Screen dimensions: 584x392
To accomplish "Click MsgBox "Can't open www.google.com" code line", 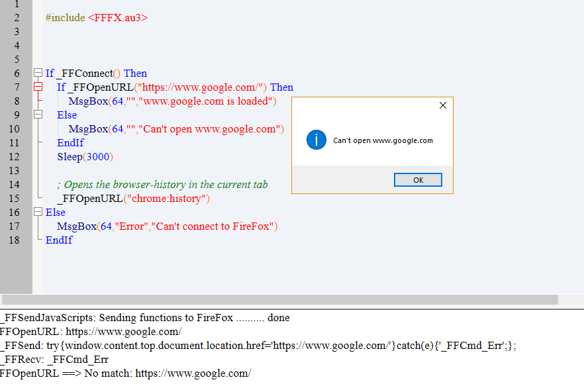I will [176, 129].
